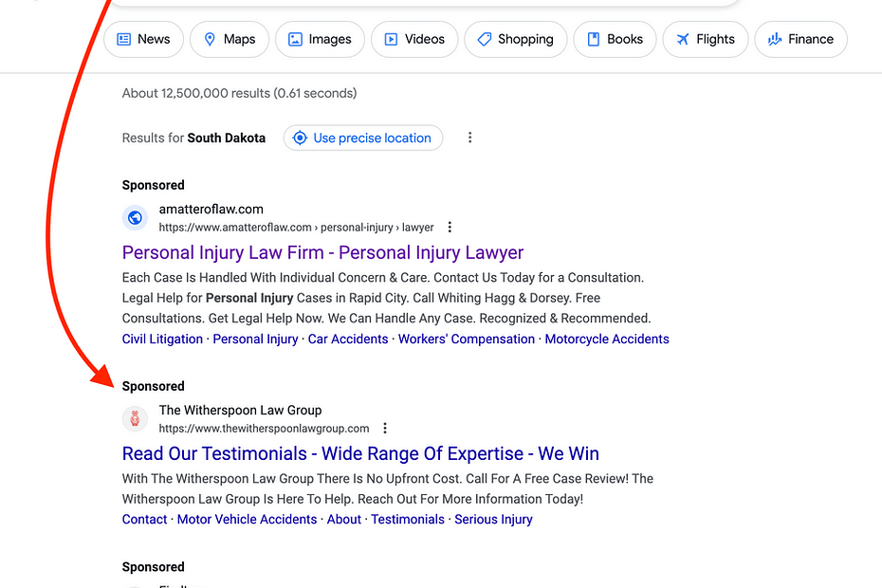This screenshot has width=882, height=588.
Task: Click the newspaper icon in News tab
Action: (123, 40)
